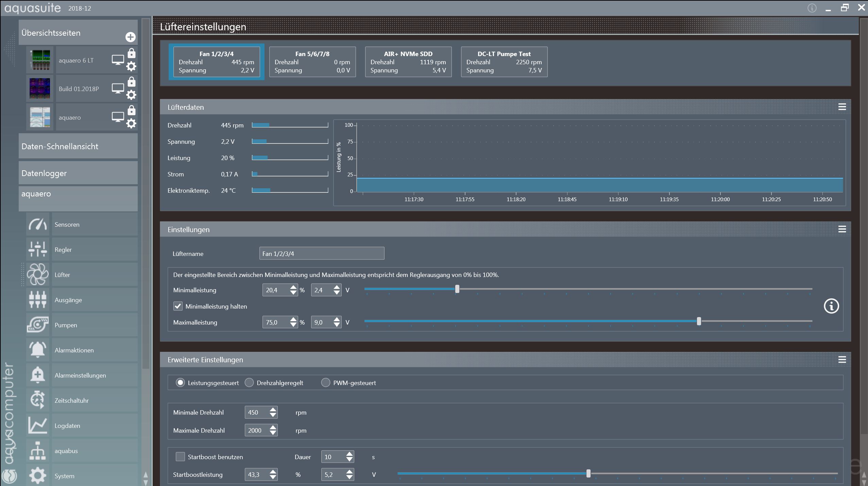Open Lüfterdaten panel hamburger menu
Screen dimensions: 868x486
pos(842,107)
